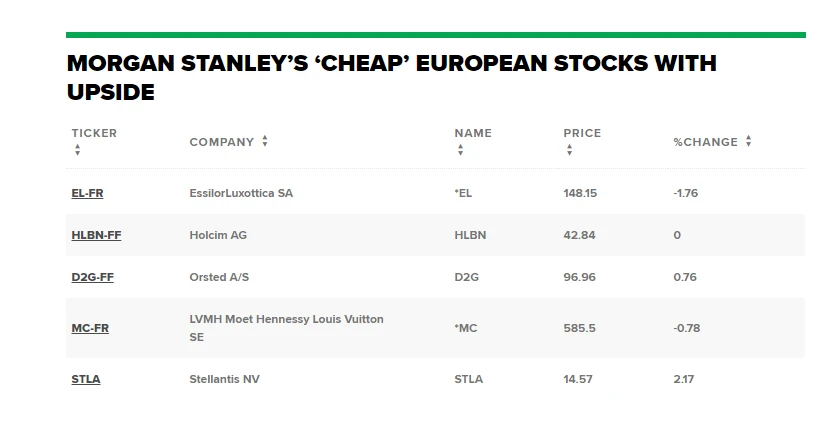Click the sort arrows beside %CHANGE header
The image size is (829, 446).
click(x=748, y=142)
